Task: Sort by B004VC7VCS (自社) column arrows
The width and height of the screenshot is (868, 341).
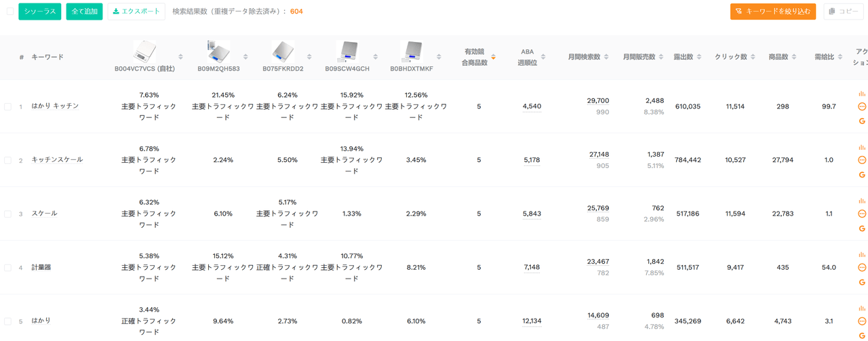Action: 180,57
